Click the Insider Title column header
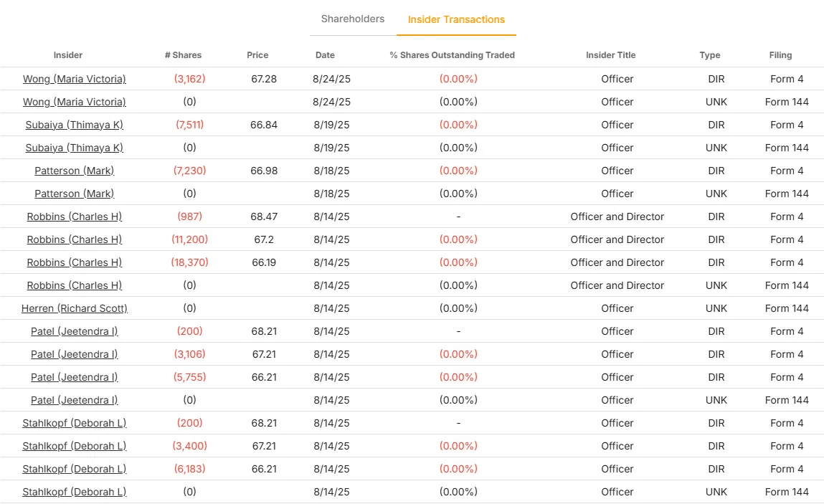Image resolution: width=824 pixels, height=504 pixels. [x=610, y=54]
